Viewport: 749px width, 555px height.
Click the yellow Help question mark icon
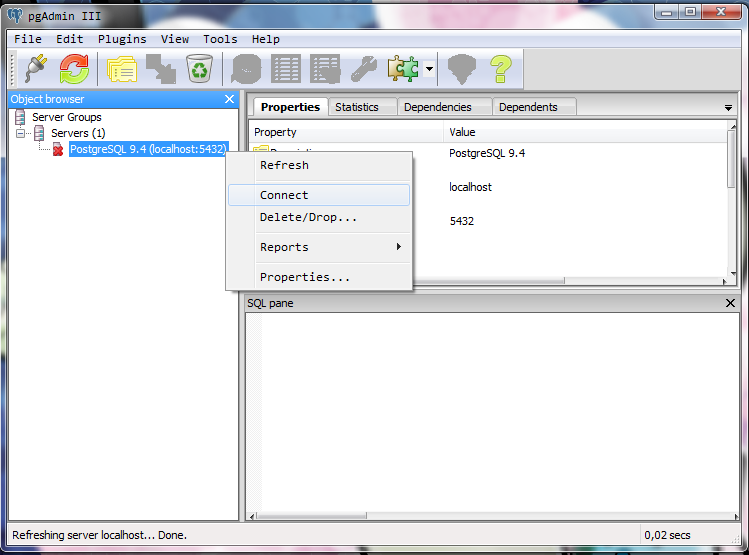[x=501, y=69]
